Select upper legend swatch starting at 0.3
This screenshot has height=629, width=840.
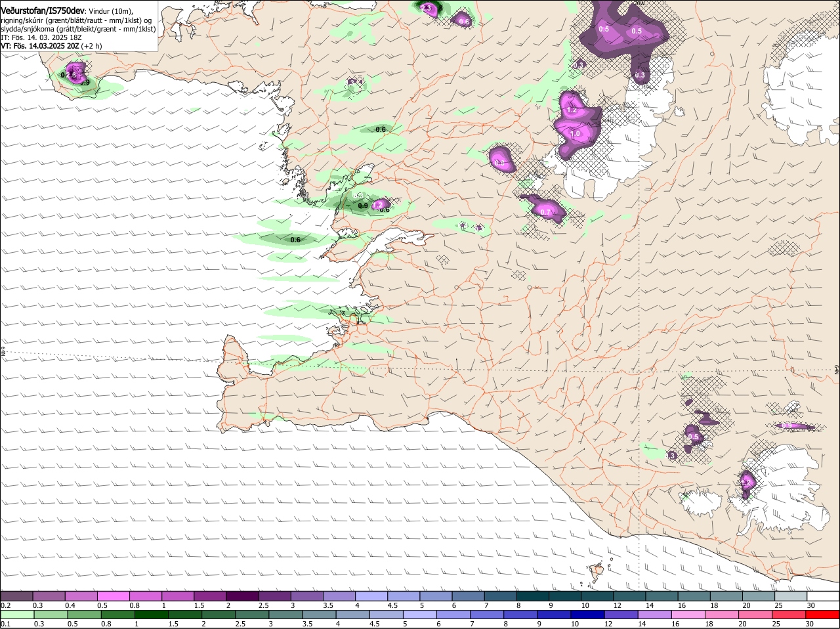point(49,596)
